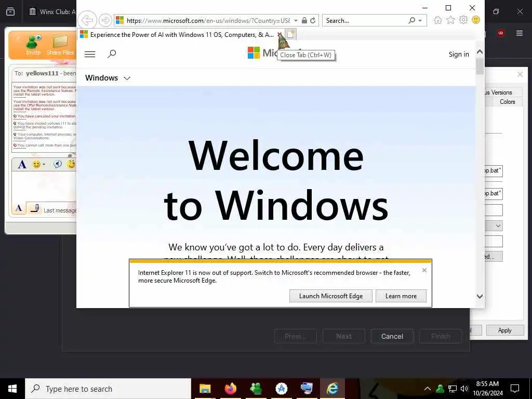
Task: Click the Cancel button in the wizard dialog
Action: [x=392, y=336]
